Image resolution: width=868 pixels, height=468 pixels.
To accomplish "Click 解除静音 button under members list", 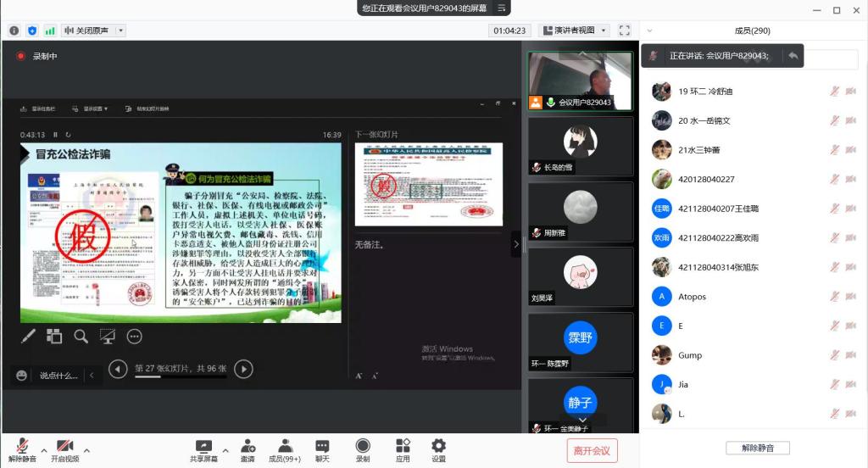I will (753, 448).
